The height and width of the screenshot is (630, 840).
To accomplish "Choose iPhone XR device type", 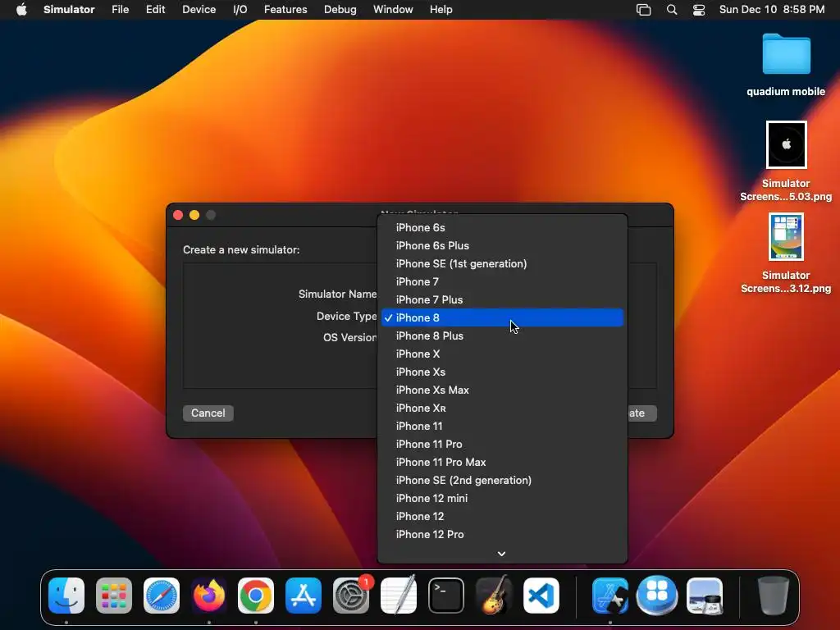I will [x=502, y=408].
